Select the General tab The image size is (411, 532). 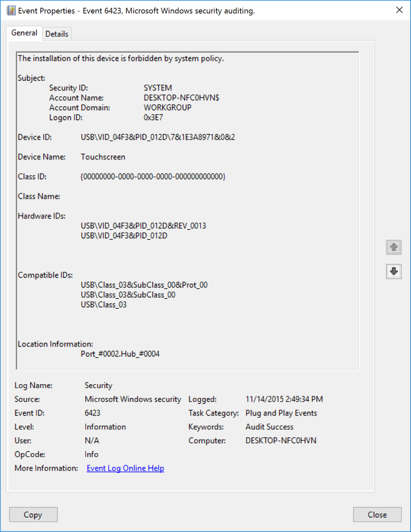click(24, 33)
